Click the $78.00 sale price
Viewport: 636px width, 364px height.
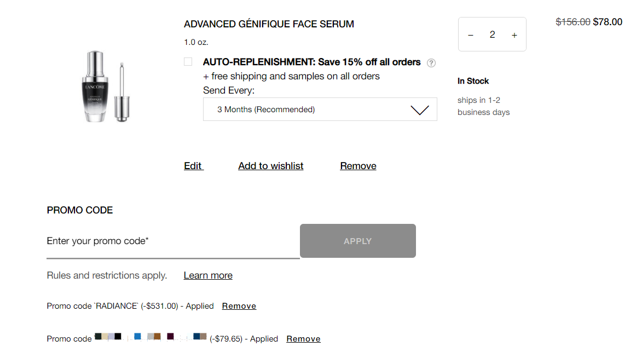point(608,22)
